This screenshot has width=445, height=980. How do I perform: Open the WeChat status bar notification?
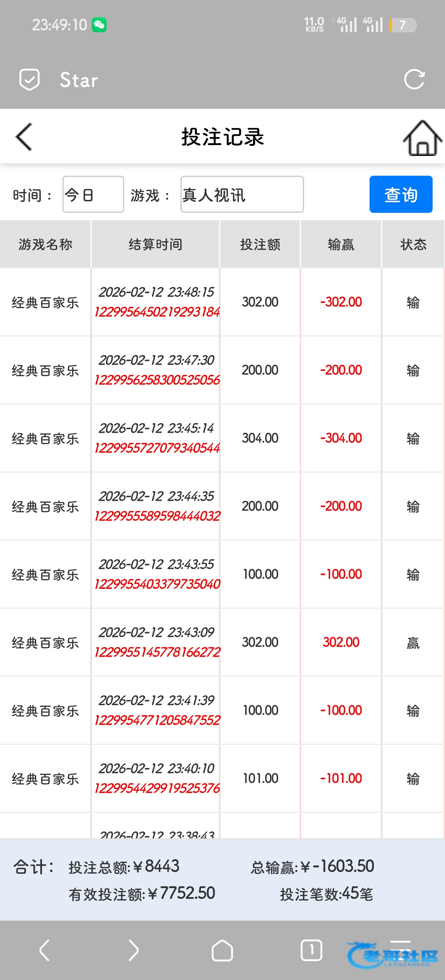[x=99, y=25]
